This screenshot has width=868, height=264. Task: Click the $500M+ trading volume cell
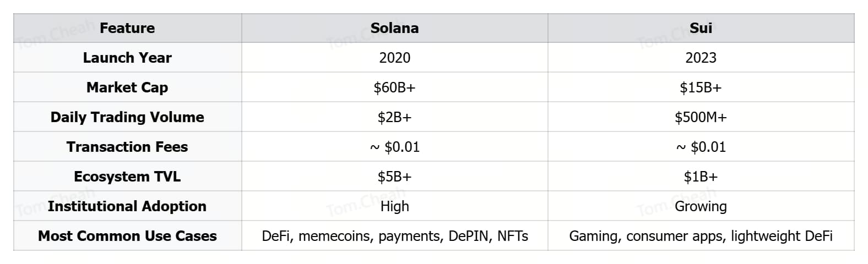pos(701,117)
